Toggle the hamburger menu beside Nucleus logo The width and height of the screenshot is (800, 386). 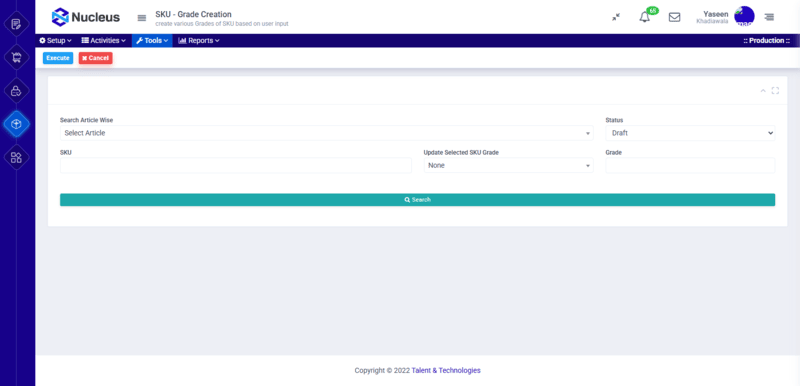(x=142, y=18)
